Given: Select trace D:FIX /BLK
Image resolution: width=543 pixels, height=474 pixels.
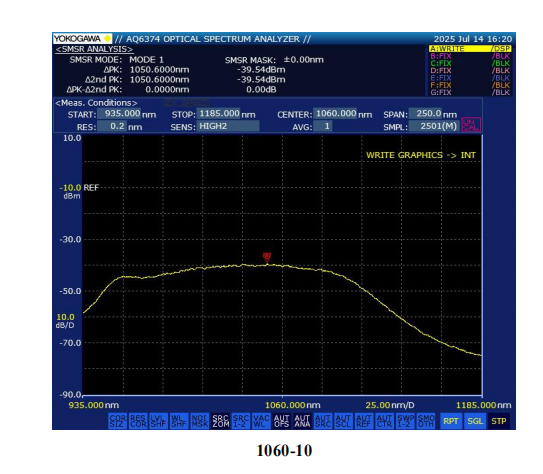Looking at the screenshot, I should pyautogui.click(x=470, y=70).
